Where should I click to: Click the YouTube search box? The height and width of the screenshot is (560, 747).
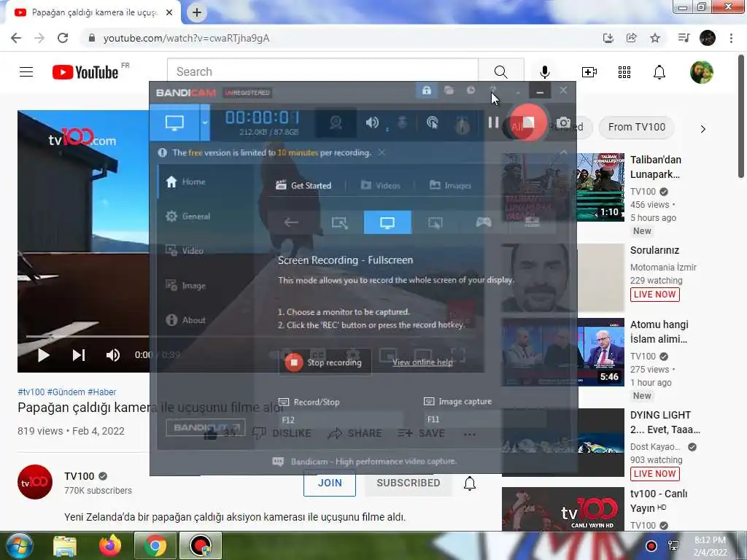322,71
